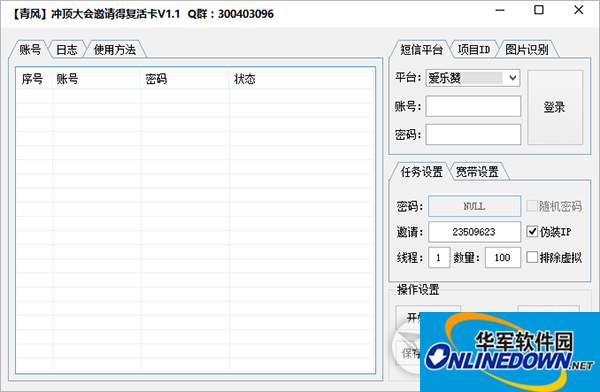Image resolution: width=600 pixels, height=392 pixels.
Task: Click the 状态 column header
Action: pyautogui.click(x=301, y=79)
